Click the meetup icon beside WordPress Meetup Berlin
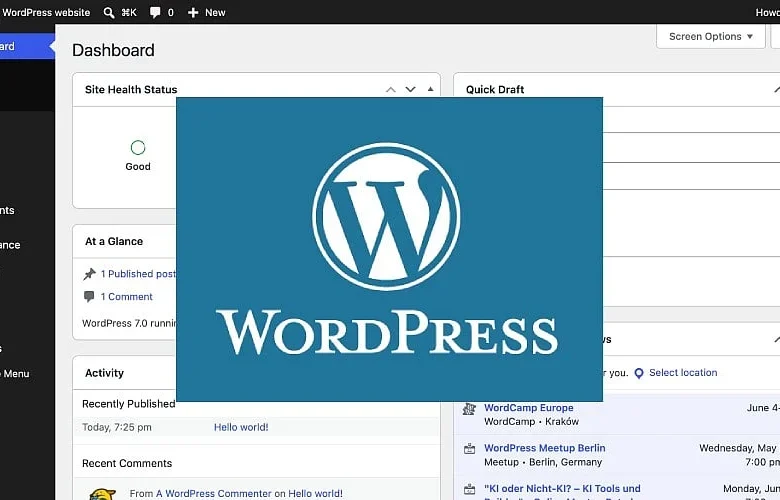Viewport: 780px width, 500px height. [x=469, y=449]
